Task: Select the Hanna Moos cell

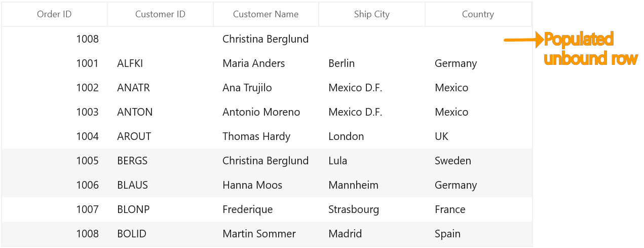Action: tap(266, 185)
